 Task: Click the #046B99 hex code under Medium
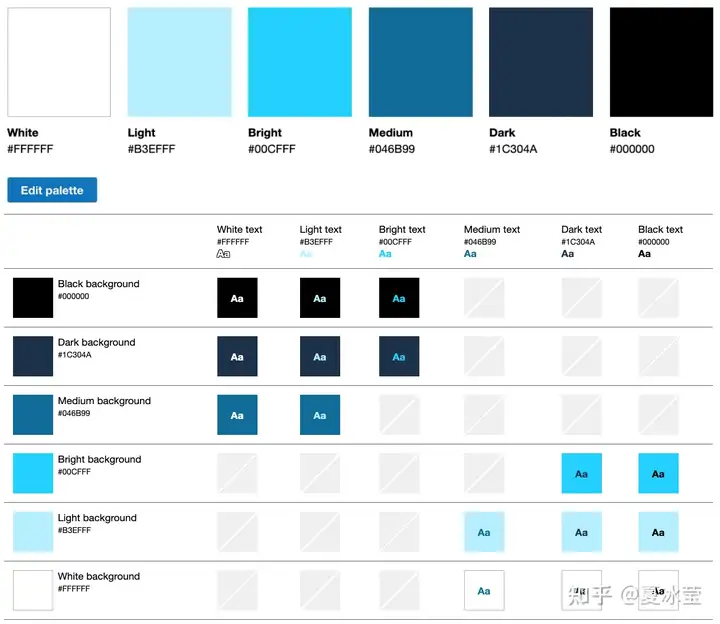[392, 149]
